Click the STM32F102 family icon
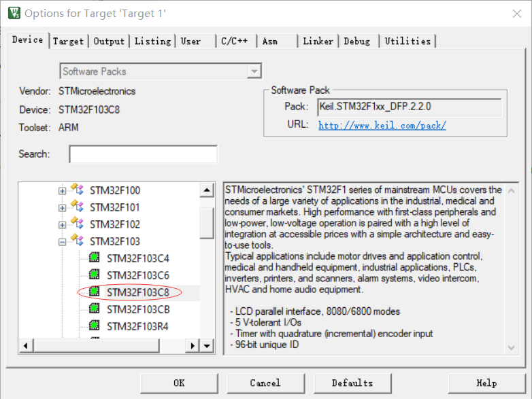The width and height of the screenshot is (532, 399). (78, 223)
